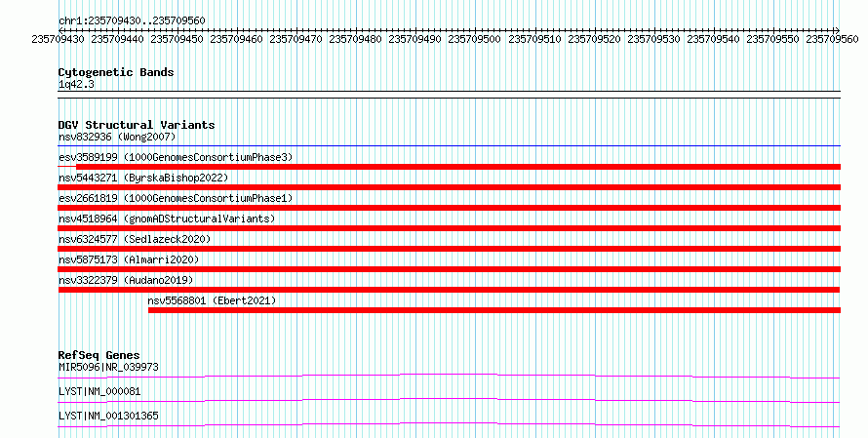Click the red bar for esv2661819
868x438 pixels.
coord(449,208)
